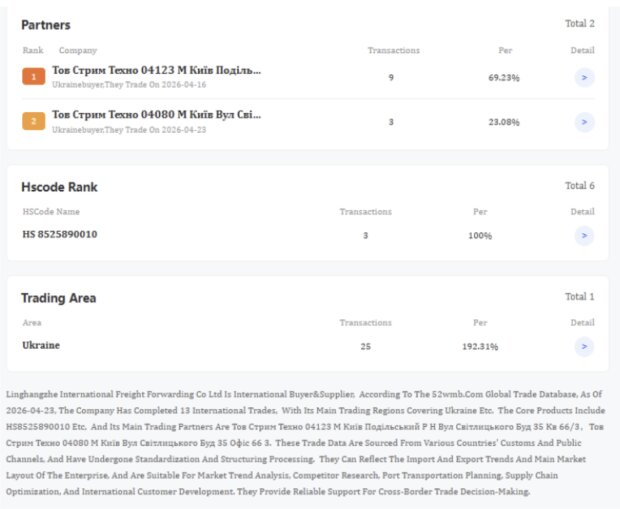
Task: Open Тов Стрим Техно 04080 company link
Action: 157,115
